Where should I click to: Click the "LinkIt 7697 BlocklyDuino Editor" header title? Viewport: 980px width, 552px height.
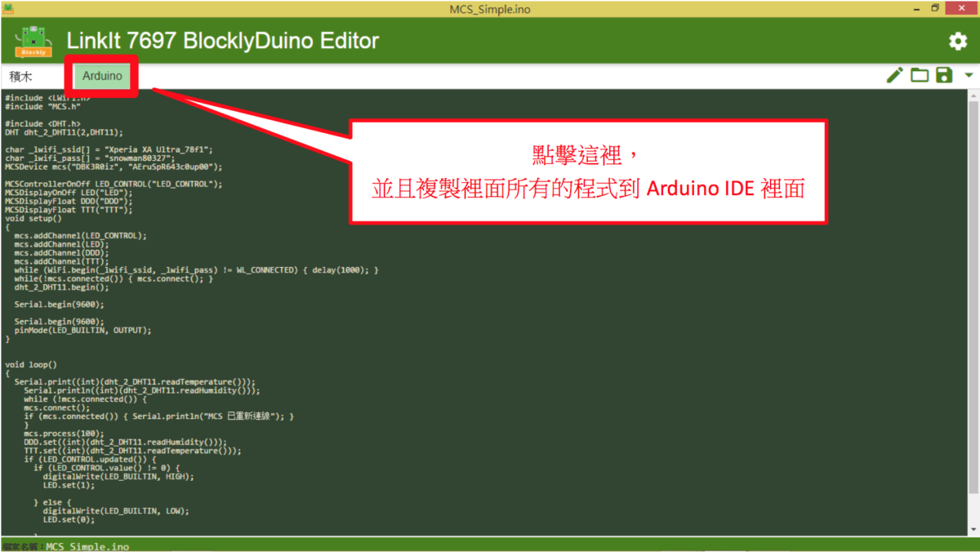tap(223, 41)
